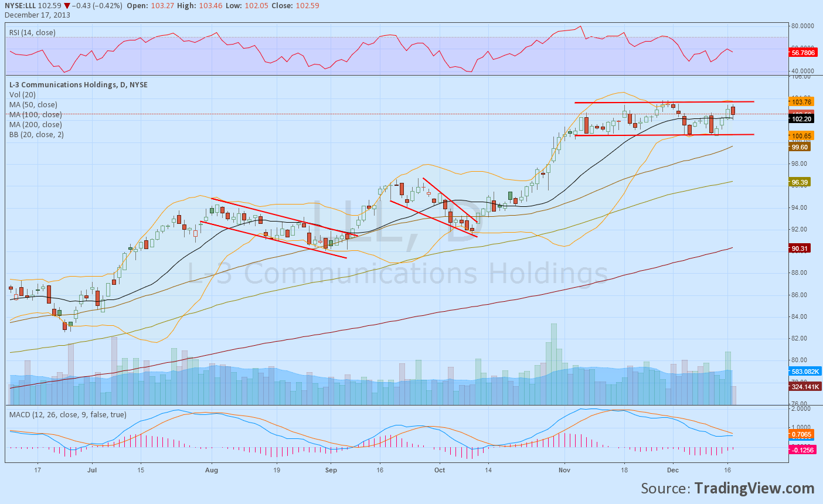Select the RSI (14, close) indicator label
823x504 pixels.
[32, 33]
